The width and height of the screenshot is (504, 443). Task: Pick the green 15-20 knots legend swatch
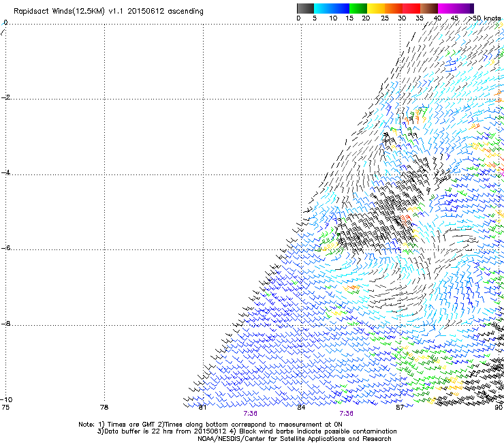[x=358, y=8]
